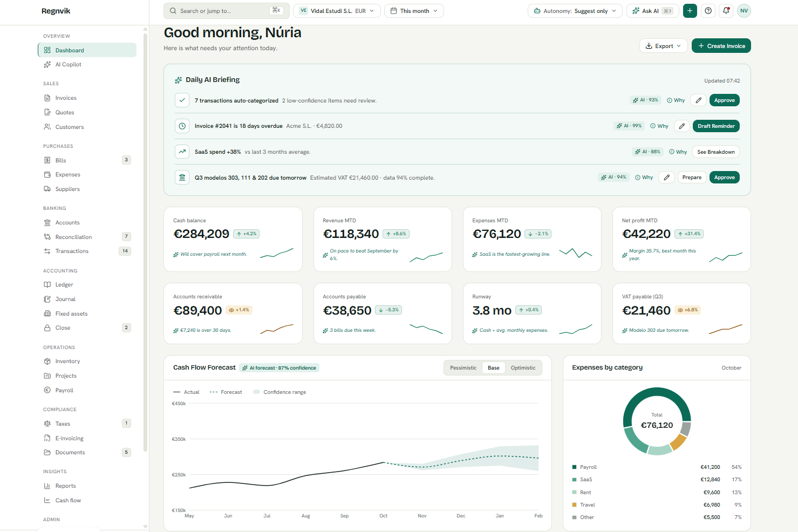This screenshot has height=532, width=798.
Task: Edit the Invoice #2041 overdue suggestion
Action: click(x=682, y=126)
